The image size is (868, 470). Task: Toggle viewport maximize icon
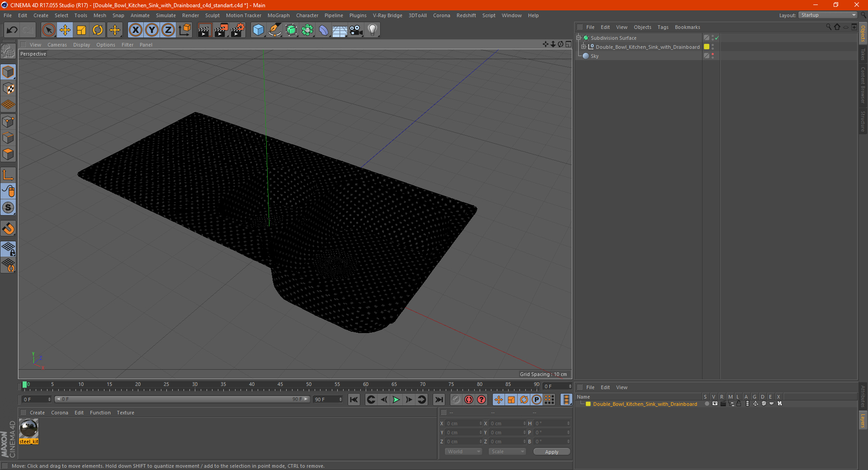568,44
